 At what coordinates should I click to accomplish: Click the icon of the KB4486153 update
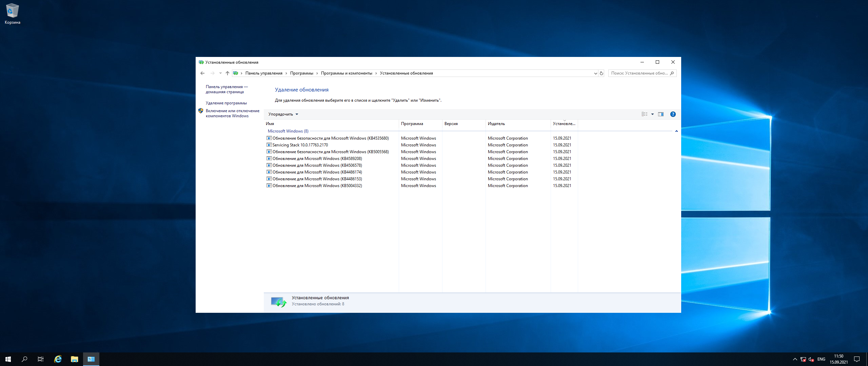point(269,179)
